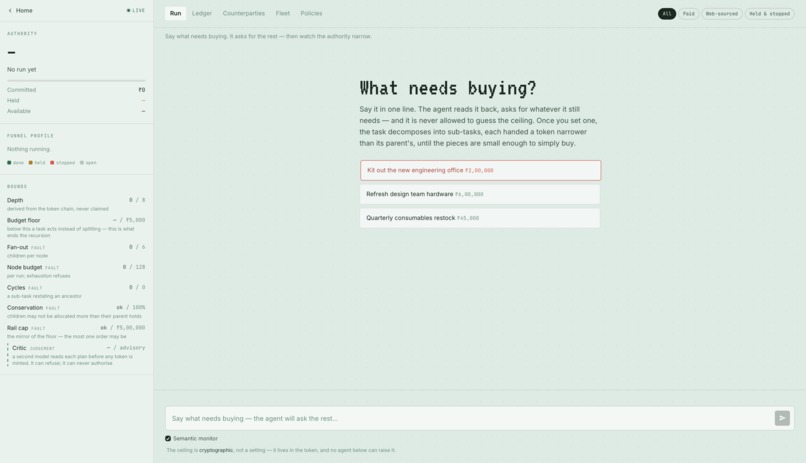The width and height of the screenshot is (806, 463).
Task: Toggle the Semantic monitor checkbox
Action: (168, 438)
